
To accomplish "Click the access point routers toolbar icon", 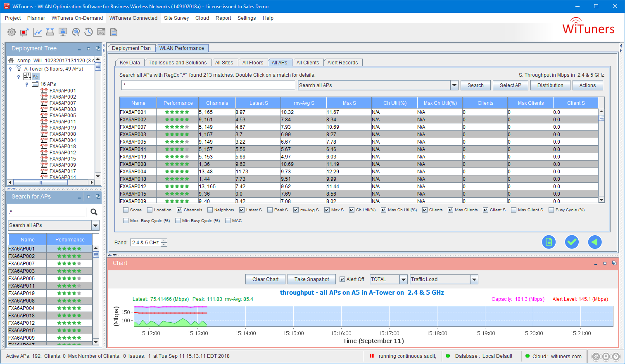I will (50, 32).
